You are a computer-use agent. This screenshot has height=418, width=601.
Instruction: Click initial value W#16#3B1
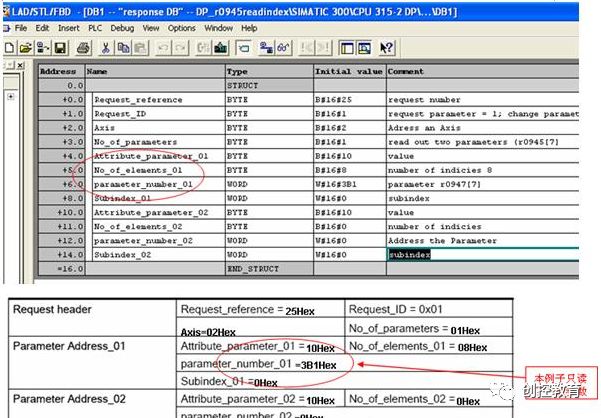pyautogui.click(x=350, y=184)
